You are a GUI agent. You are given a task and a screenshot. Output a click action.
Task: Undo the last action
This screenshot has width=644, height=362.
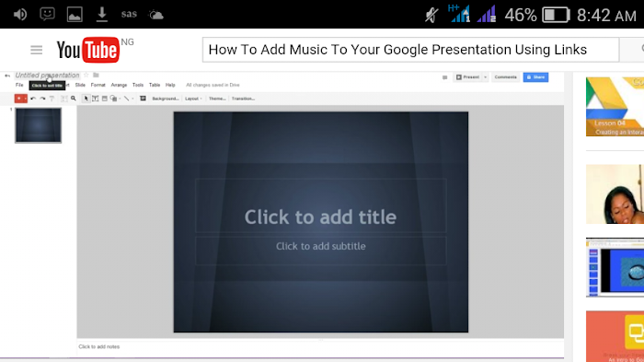[33, 99]
